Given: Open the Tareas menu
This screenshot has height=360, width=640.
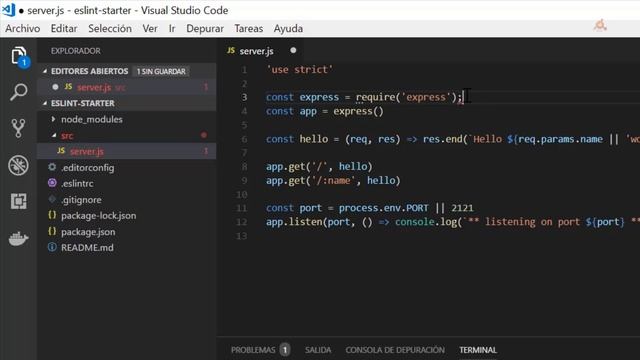Looking at the screenshot, I should 249,29.
